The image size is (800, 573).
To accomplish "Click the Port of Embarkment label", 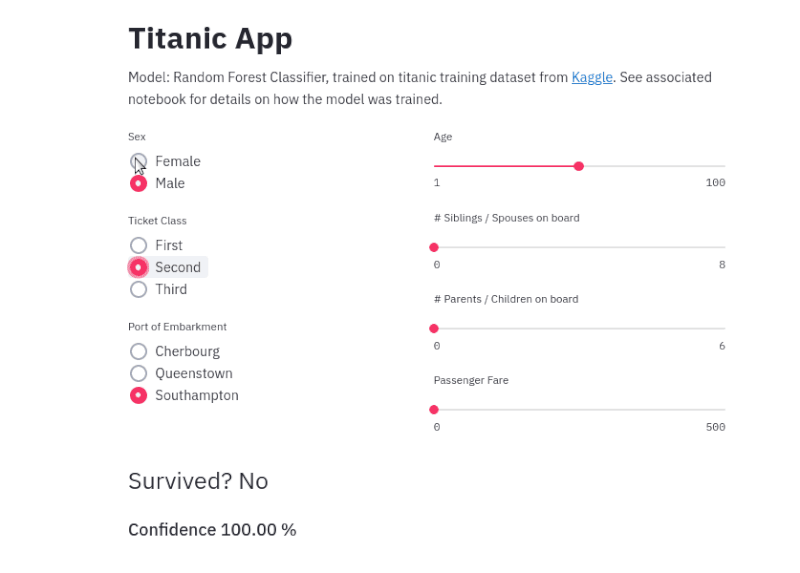I will coord(177,327).
